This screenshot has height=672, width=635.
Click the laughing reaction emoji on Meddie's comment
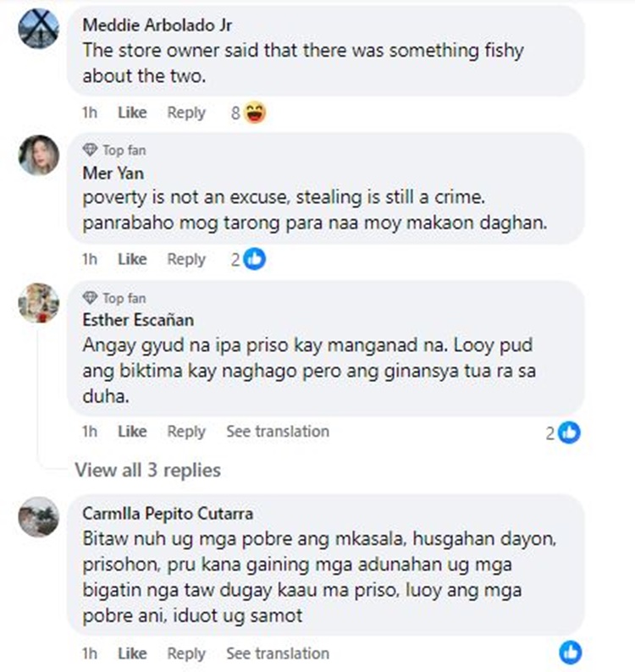(x=255, y=113)
